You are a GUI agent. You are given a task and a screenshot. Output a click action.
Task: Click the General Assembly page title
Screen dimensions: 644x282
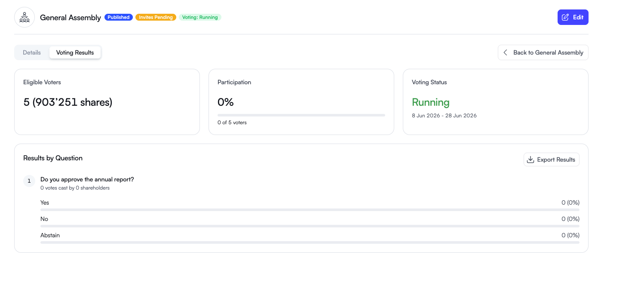(71, 18)
